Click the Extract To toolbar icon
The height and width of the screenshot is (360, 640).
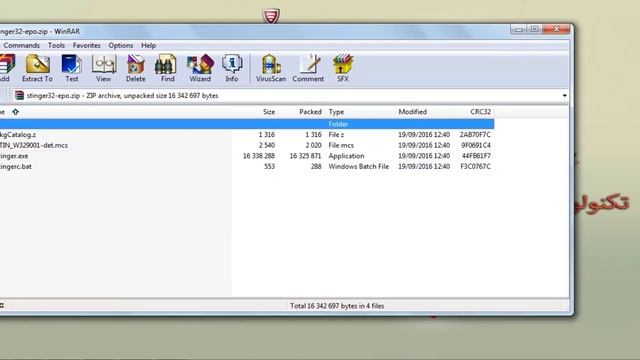[x=38, y=68]
